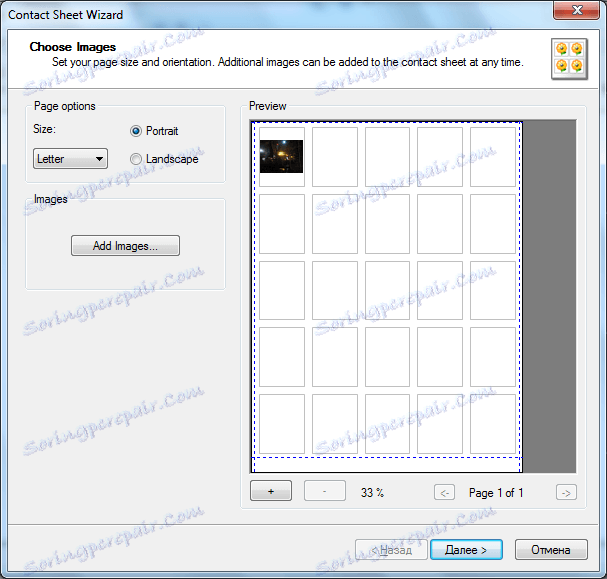
Task: Click the Images group label
Action: (50, 199)
